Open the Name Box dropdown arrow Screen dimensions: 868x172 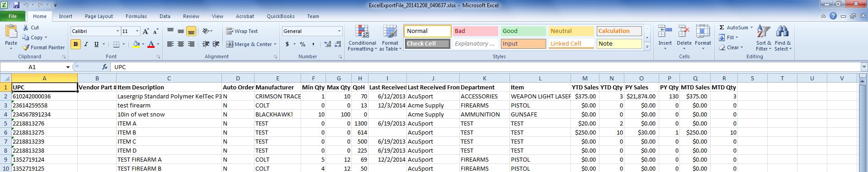(x=68, y=67)
